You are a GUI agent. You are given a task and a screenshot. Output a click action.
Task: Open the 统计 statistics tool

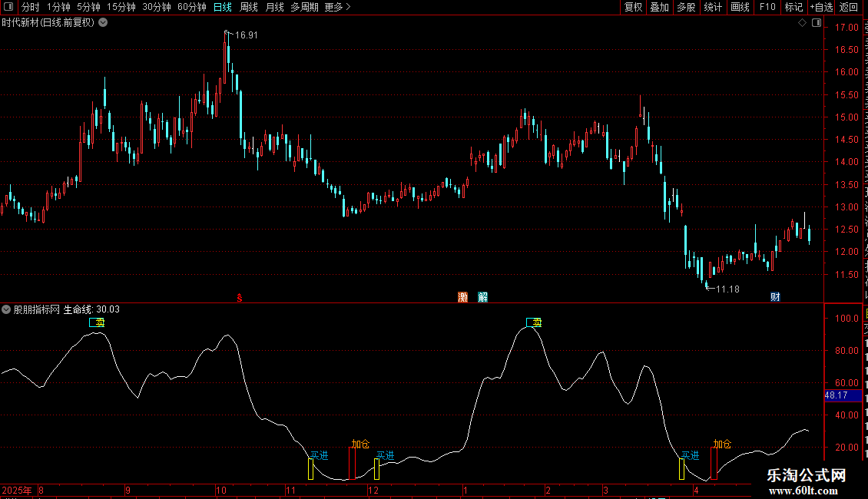pos(713,7)
